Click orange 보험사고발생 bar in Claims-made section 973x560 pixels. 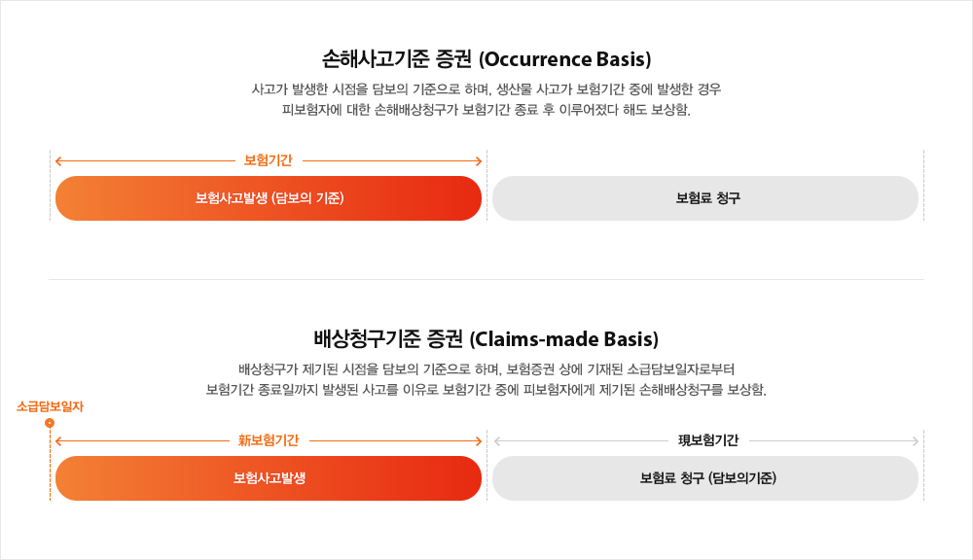269,478
